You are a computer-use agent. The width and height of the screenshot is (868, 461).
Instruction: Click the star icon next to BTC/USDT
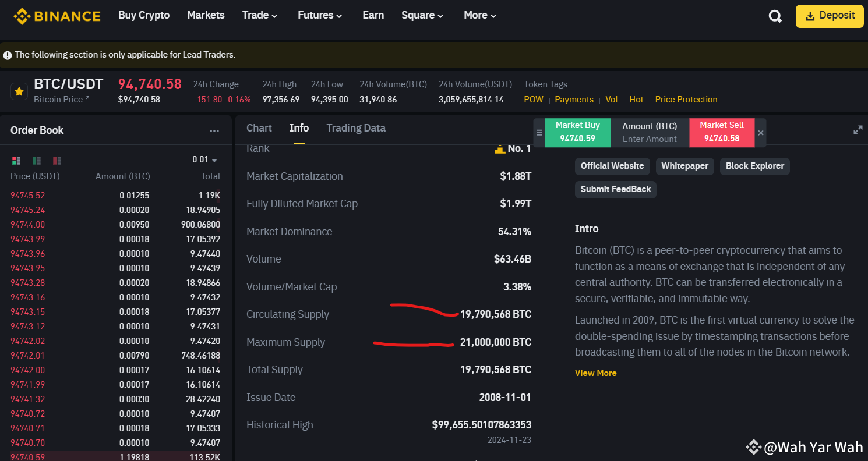[x=19, y=91]
